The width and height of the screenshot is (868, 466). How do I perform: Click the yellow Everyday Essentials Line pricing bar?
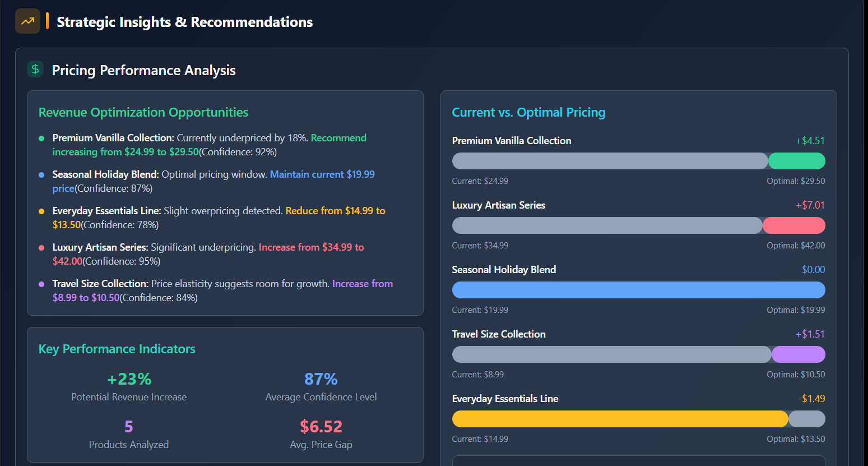tap(620, 419)
